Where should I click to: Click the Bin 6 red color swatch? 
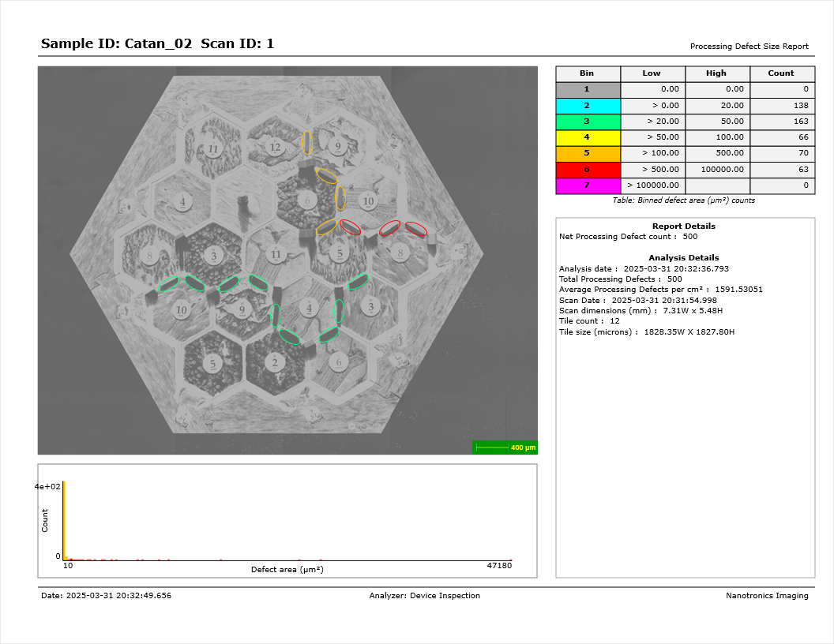click(x=588, y=170)
